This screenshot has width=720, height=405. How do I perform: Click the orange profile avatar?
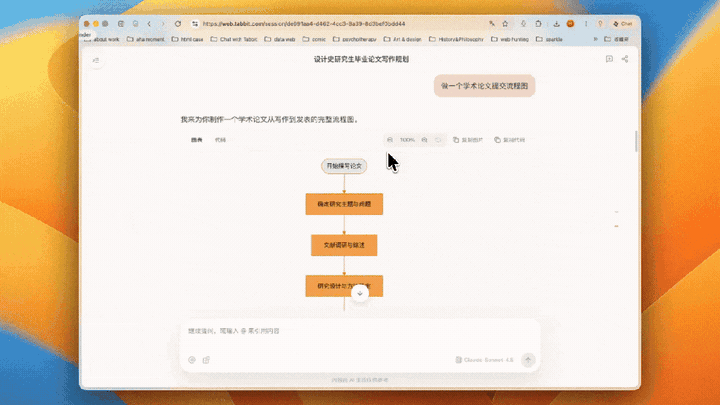(570, 24)
